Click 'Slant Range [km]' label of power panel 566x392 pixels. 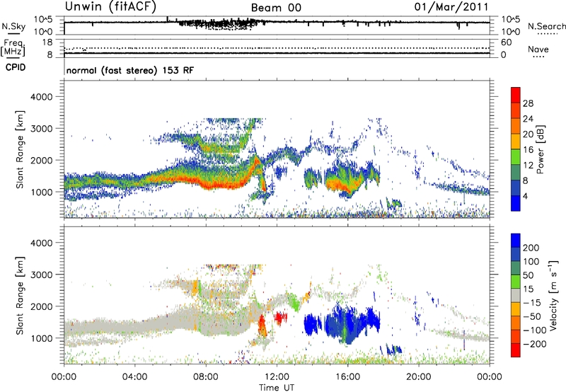point(20,149)
